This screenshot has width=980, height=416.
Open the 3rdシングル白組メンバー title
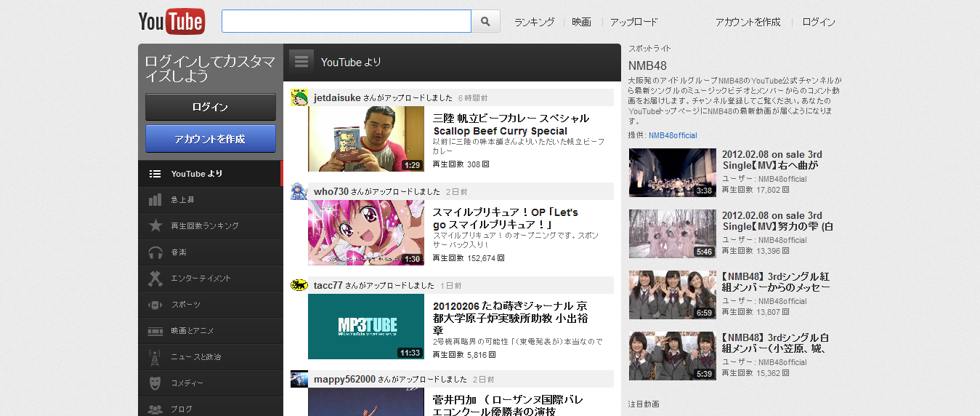pyautogui.click(x=776, y=343)
